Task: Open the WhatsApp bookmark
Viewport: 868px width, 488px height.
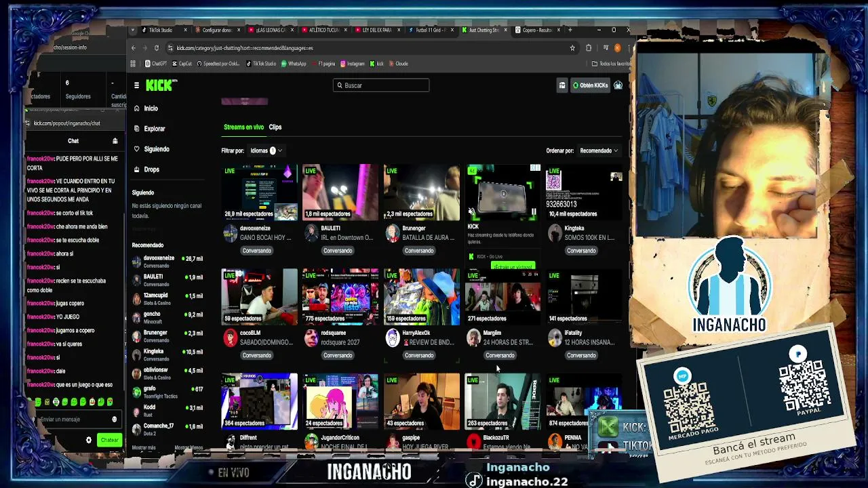Action: point(294,64)
